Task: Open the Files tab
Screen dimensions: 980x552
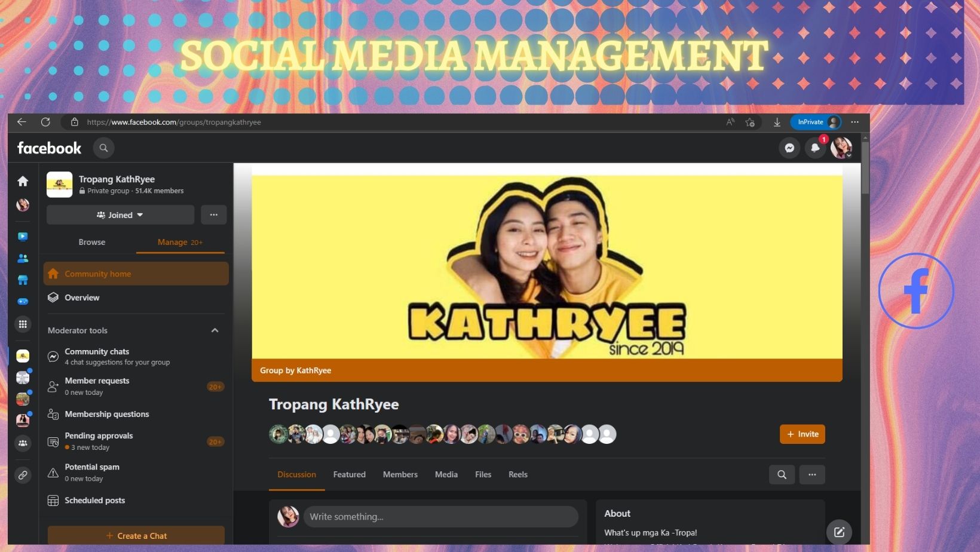Action: point(483,474)
